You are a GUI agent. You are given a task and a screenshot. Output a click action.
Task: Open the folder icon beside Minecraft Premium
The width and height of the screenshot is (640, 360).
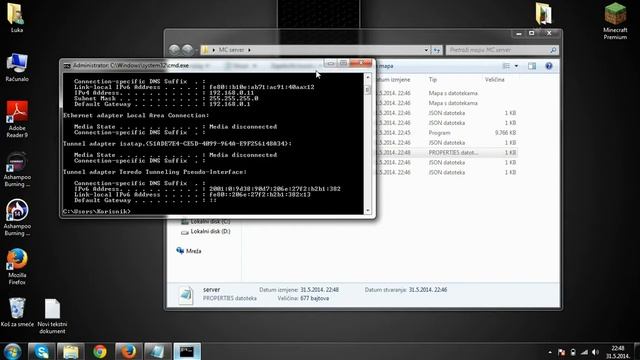tap(543, 14)
